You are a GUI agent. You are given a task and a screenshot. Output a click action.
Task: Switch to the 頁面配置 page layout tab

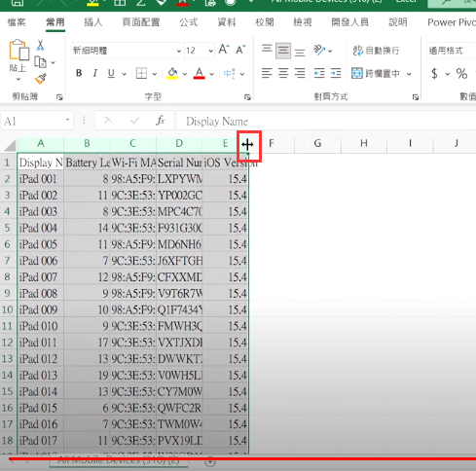[x=141, y=22]
